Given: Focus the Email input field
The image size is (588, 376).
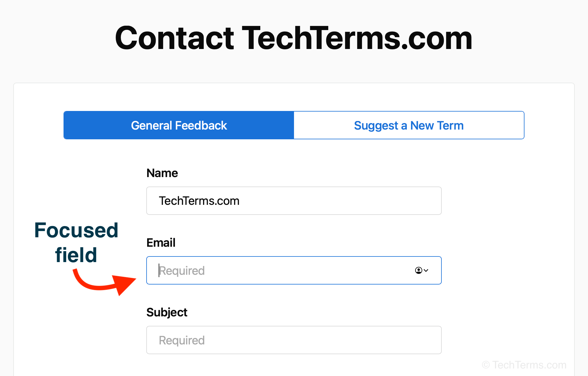Looking at the screenshot, I should pos(294,270).
